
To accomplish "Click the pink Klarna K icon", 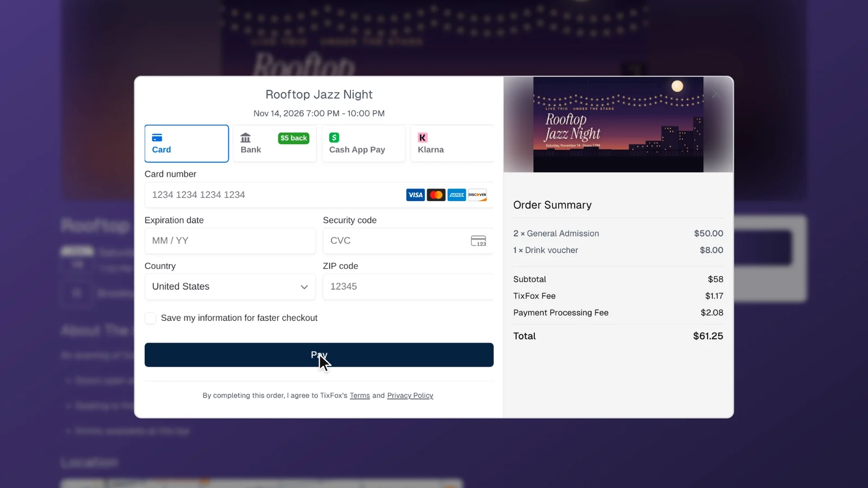I will click(423, 138).
